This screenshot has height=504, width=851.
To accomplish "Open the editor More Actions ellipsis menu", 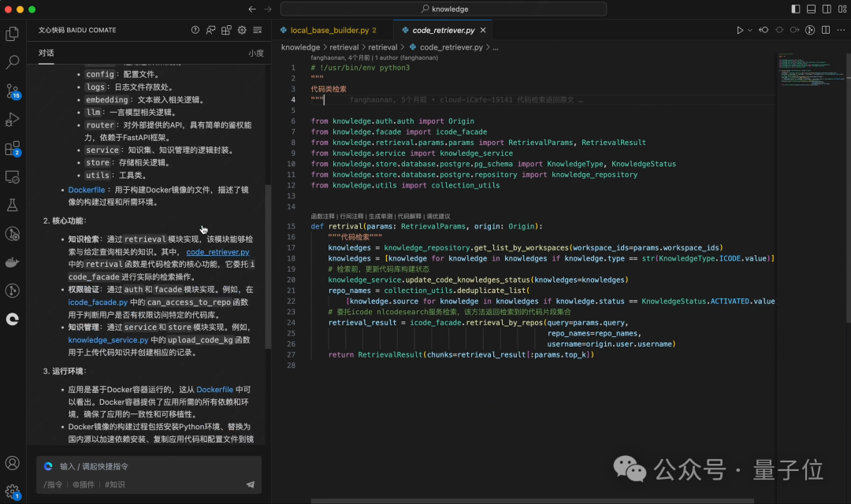I will (839, 30).
